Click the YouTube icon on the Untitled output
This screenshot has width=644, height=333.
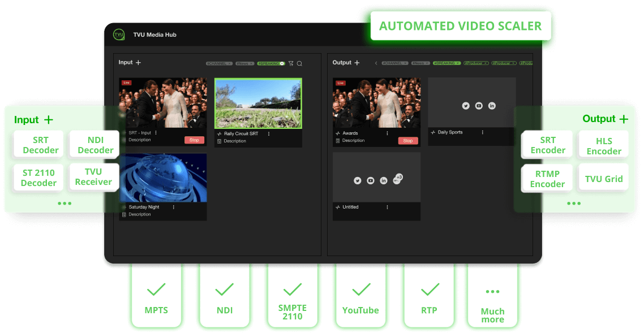[x=370, y=180]
